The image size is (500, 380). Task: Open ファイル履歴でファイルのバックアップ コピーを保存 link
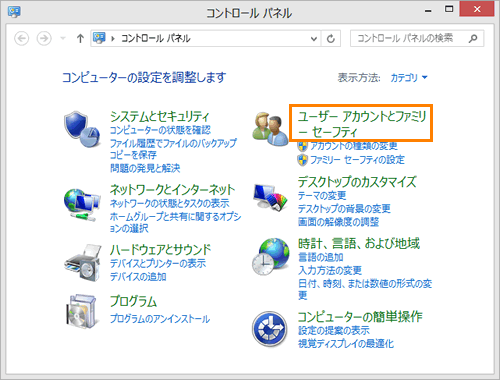pos(173,149)
